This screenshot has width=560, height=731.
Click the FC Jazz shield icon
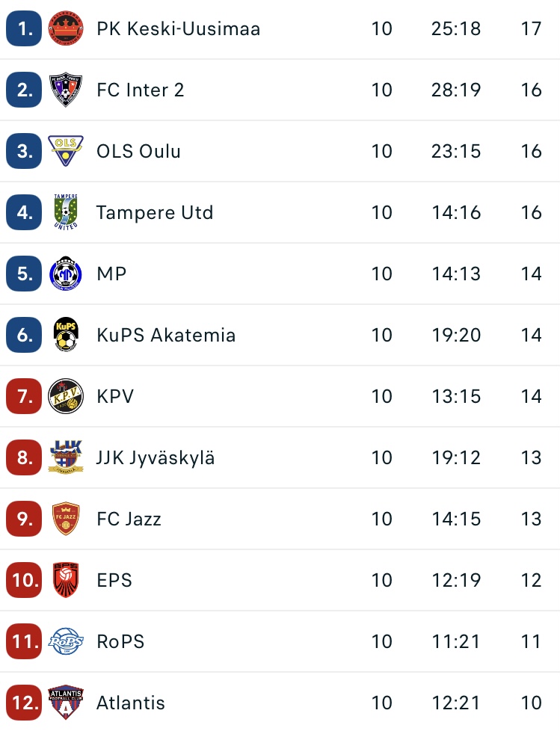coord(66,519)
